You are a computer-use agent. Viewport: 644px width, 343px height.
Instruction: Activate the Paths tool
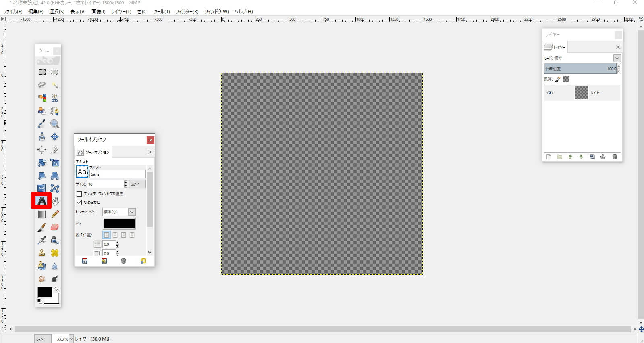point(55,111)
